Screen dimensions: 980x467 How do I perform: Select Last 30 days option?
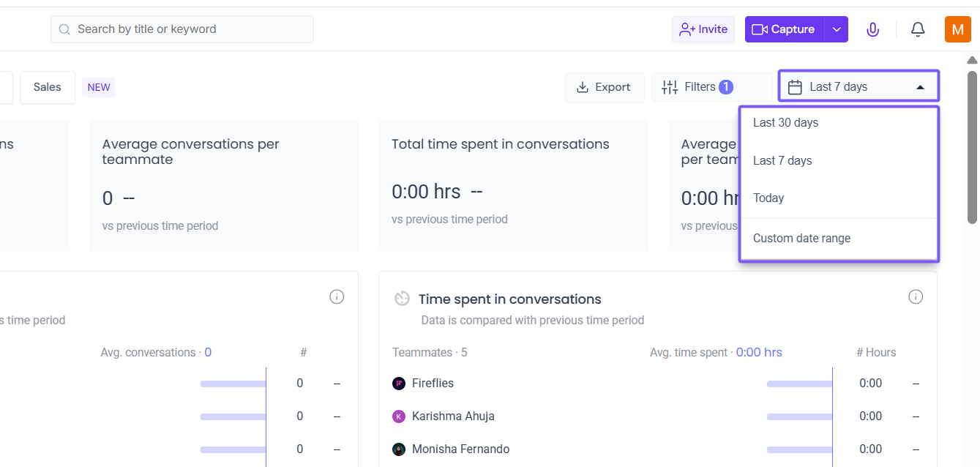point(786,122)
